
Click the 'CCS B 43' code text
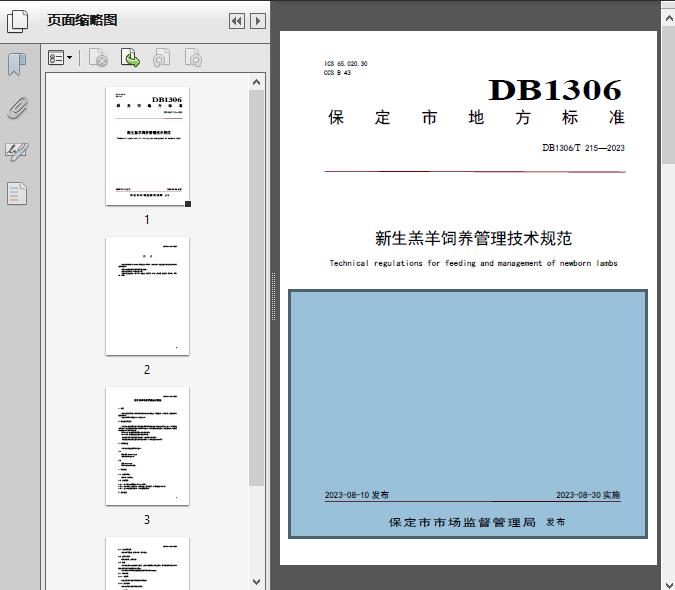[x=338, y=73]
